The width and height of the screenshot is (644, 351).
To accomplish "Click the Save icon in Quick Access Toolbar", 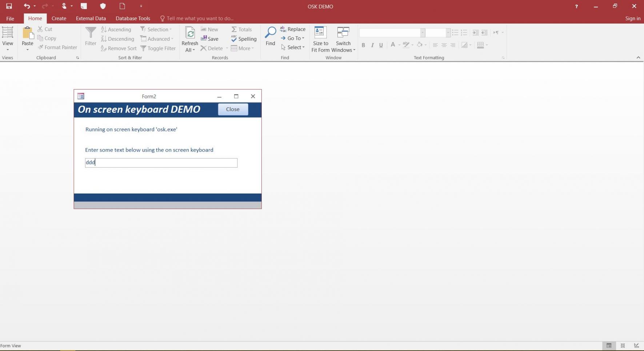I will [9, 6].
